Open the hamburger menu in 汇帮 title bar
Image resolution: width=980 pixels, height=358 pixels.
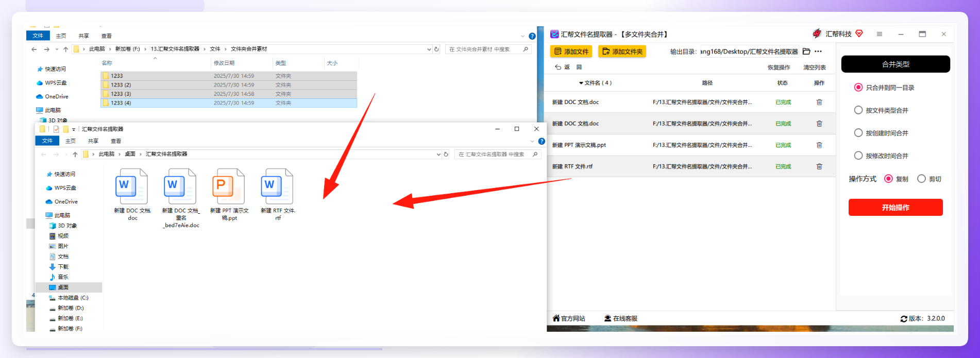click(x=880, y=34)
